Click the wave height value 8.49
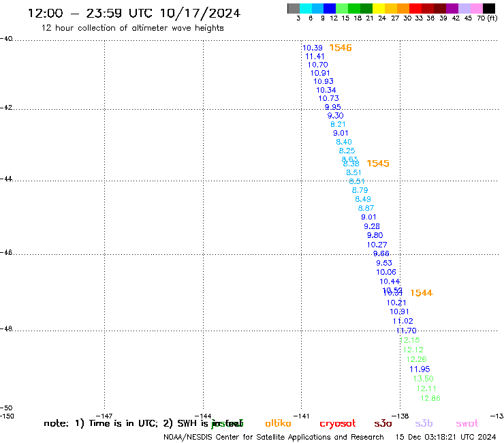Viewport: 504px width, 443px height. click(362, 199)
